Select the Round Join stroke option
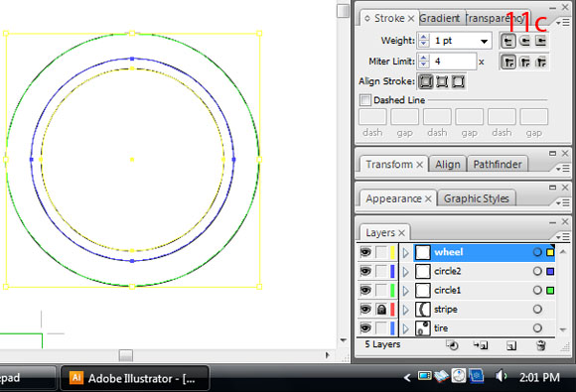576x392 pixels. coord(525,62)
